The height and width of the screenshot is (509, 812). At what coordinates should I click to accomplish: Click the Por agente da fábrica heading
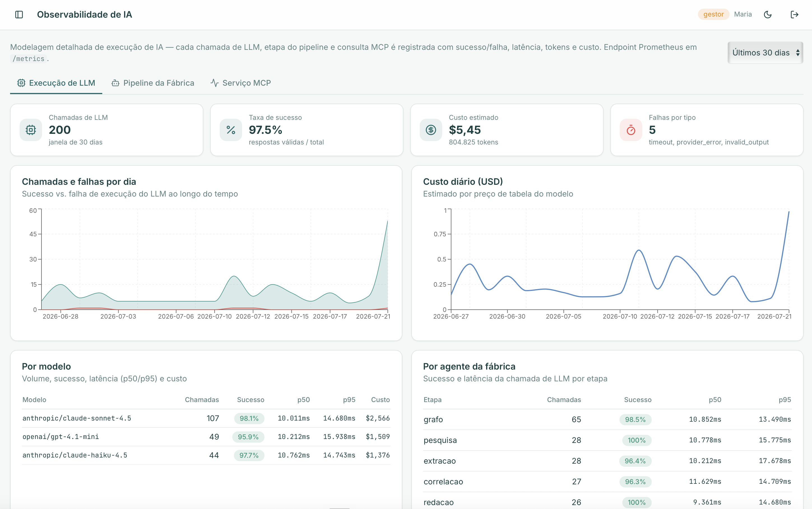pos(469,366)
